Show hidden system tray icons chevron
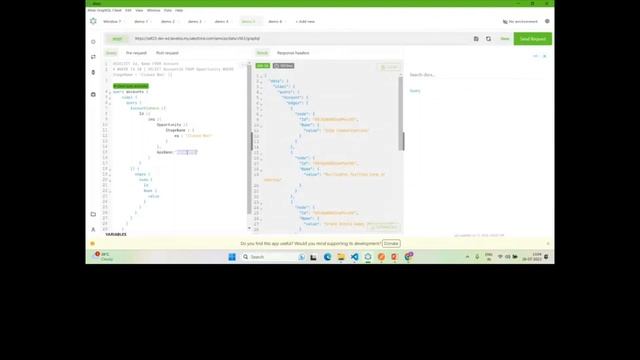 [x=467, y=257]
